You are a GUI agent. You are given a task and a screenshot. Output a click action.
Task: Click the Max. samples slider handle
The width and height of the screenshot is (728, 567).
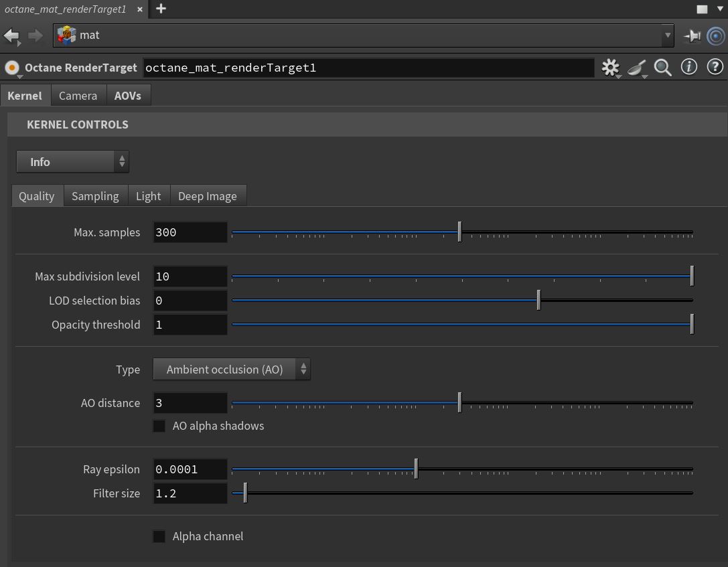point(459,232)
